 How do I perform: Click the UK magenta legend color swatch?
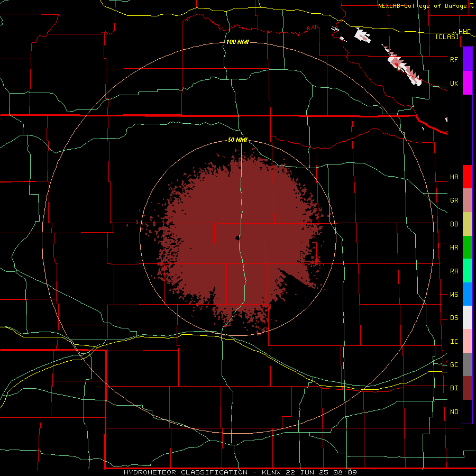pyautogui.click(x=467, y=83)
